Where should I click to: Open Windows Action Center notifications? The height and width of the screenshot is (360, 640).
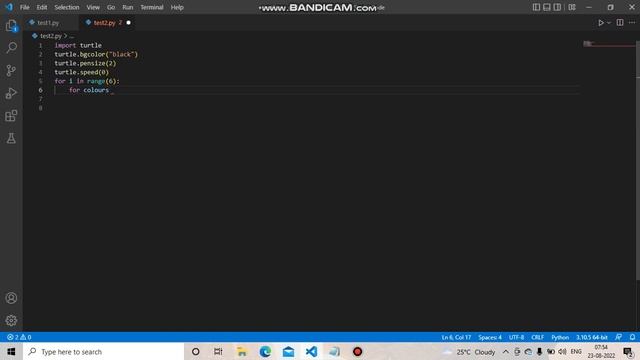629,351
